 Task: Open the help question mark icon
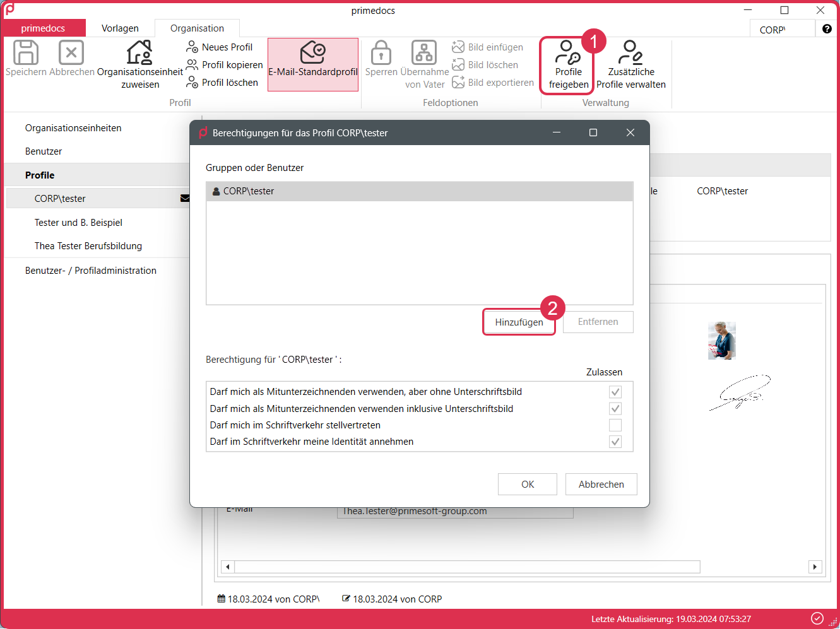click(827, 29)
